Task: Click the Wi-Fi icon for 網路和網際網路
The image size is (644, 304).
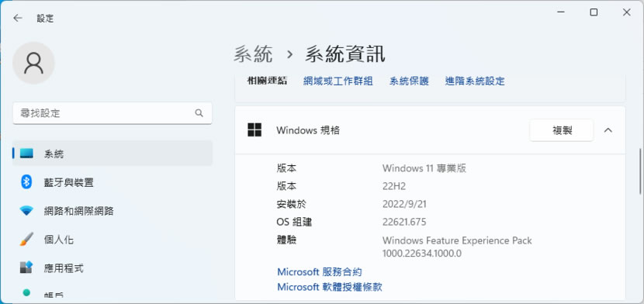Action: 26,211
